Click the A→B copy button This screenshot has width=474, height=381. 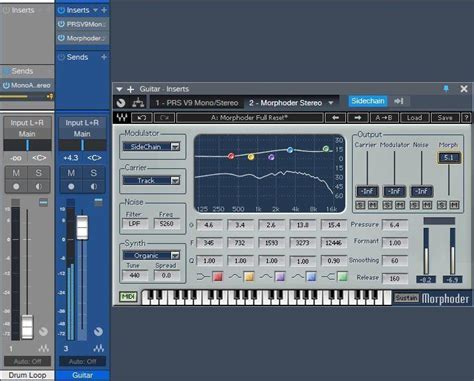(x=384, y=118)
